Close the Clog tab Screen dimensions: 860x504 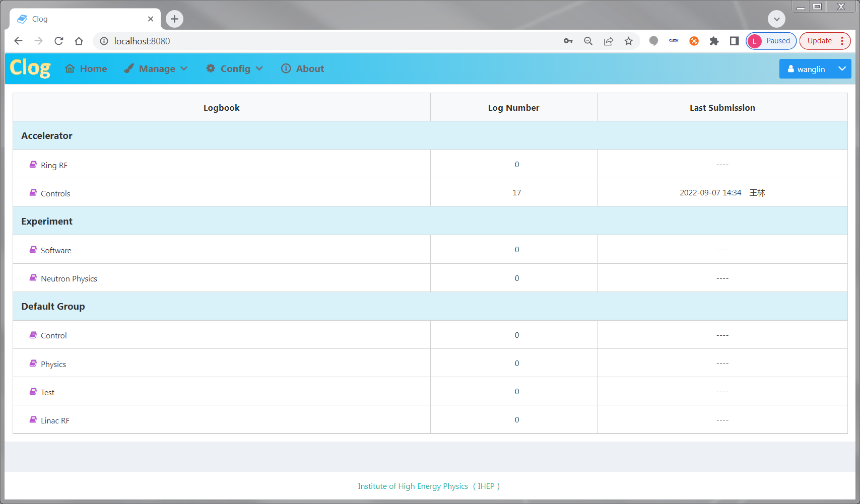coord(150,19)
